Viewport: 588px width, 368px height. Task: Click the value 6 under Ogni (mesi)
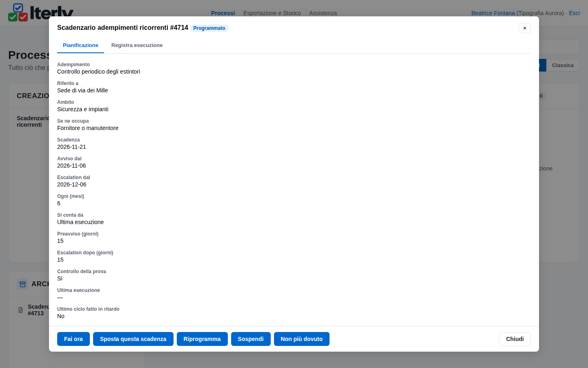[59, 203]
